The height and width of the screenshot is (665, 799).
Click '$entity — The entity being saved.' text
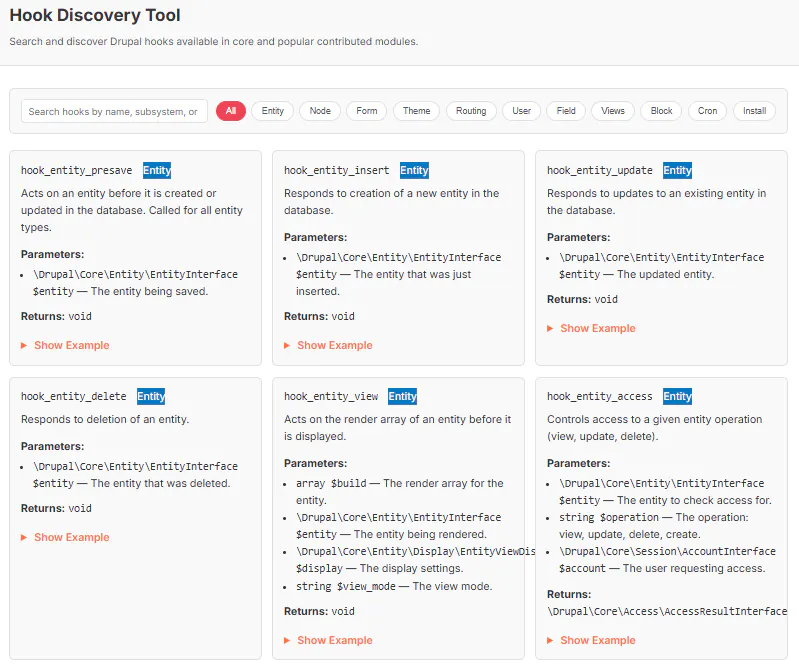[x=121, y=291]
